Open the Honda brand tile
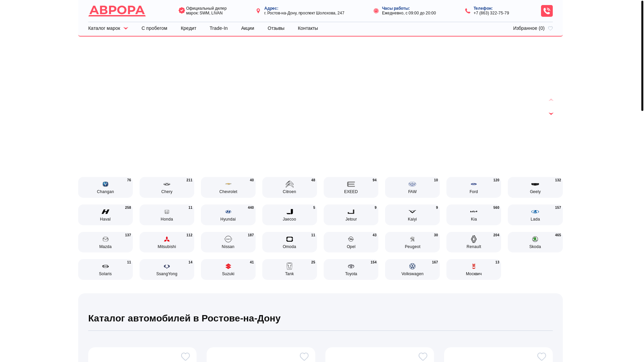 [x=167, y=215]
